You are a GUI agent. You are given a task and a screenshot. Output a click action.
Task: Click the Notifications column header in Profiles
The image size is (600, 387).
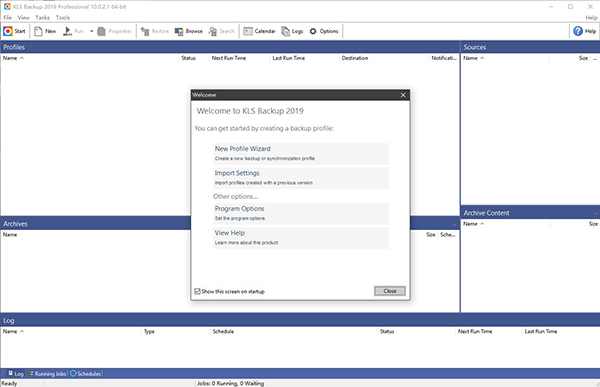[x=444, y=58]
